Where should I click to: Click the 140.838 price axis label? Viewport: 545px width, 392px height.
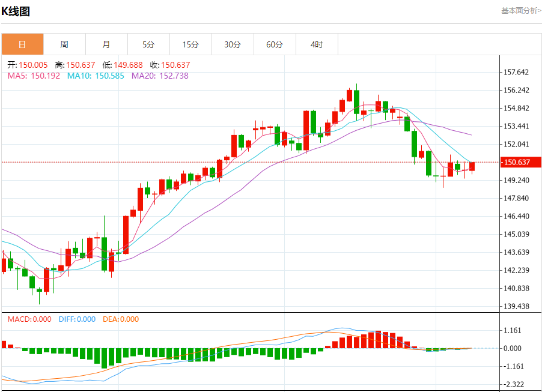516,288
